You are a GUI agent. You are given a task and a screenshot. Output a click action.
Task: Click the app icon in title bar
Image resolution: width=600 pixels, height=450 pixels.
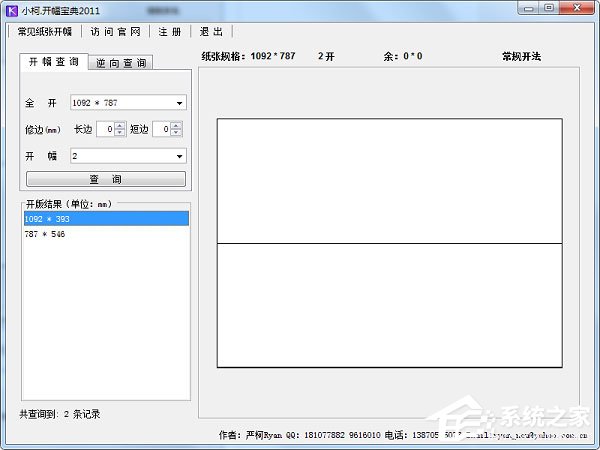[x=11, y=9]
